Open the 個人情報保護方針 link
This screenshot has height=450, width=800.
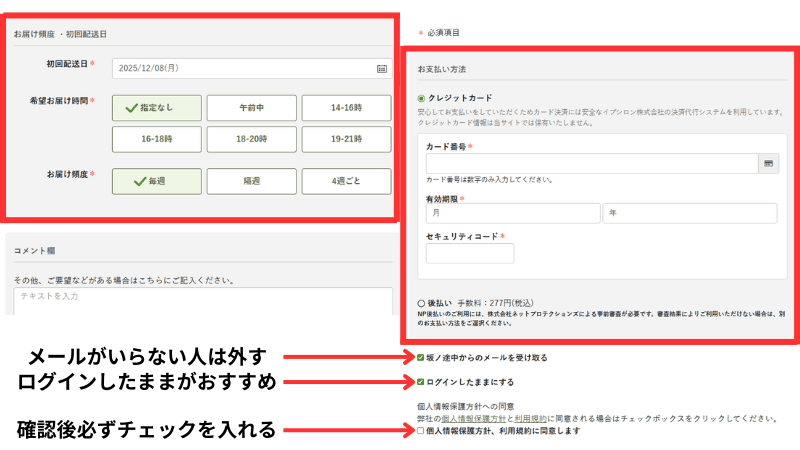[473, 418]
